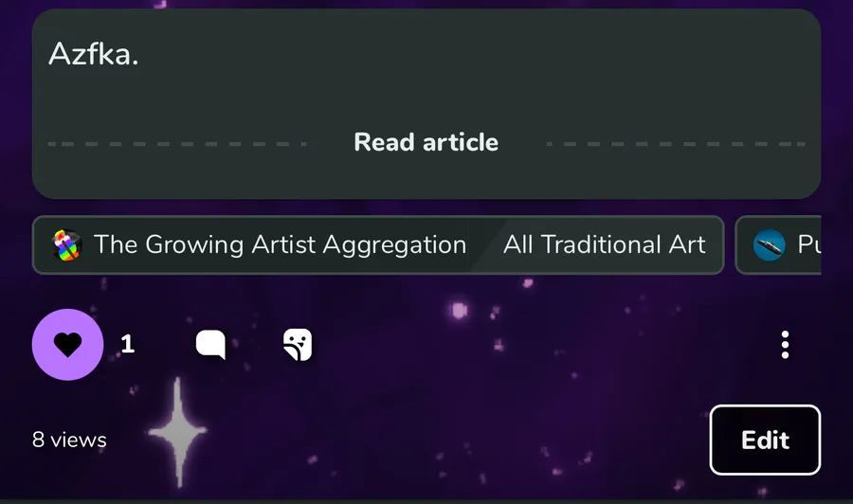Click the dashed divider right of Read article
Image resolution: width=853 pixels, height=504 pixels.
pos(676,144)
